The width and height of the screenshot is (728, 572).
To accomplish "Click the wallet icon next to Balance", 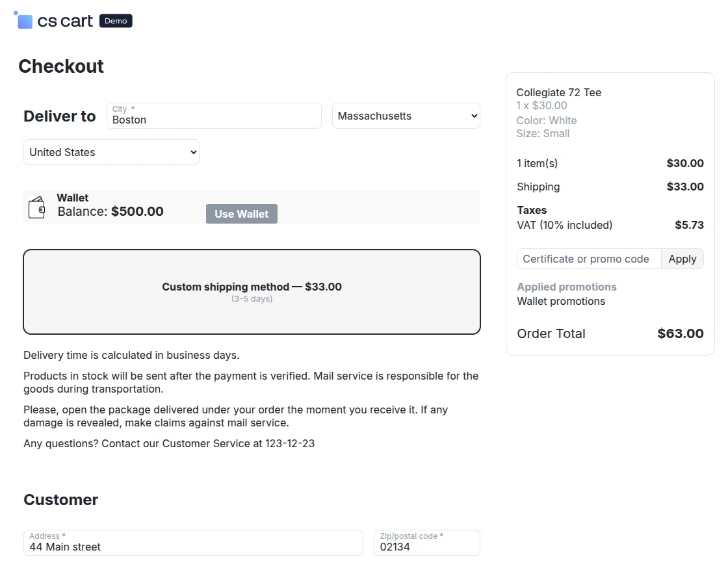I will (x=37, y=205).
